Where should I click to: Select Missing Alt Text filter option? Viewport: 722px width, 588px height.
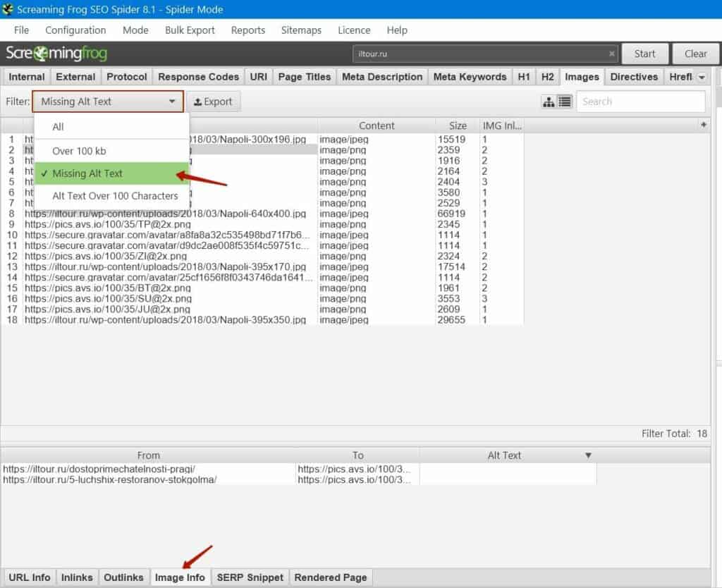[x=111, y=173]
